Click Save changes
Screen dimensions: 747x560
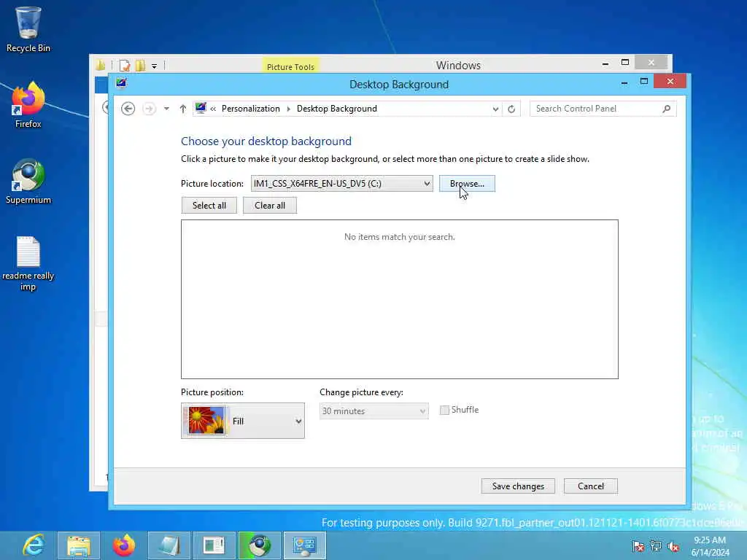coord(518,486)
